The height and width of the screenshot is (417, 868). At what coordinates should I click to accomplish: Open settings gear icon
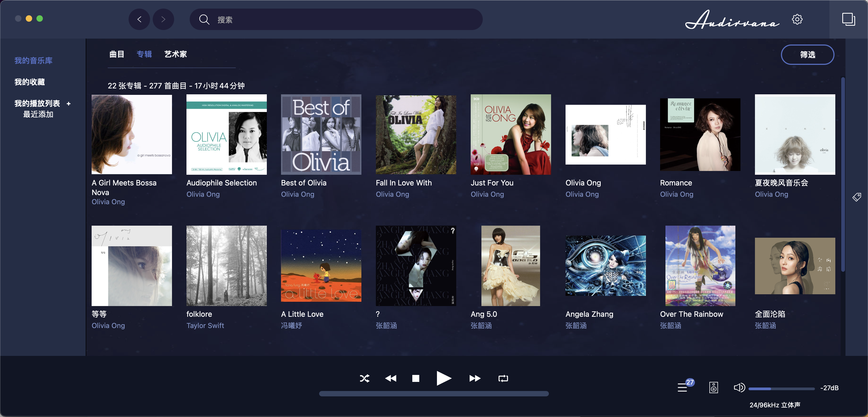797,20
